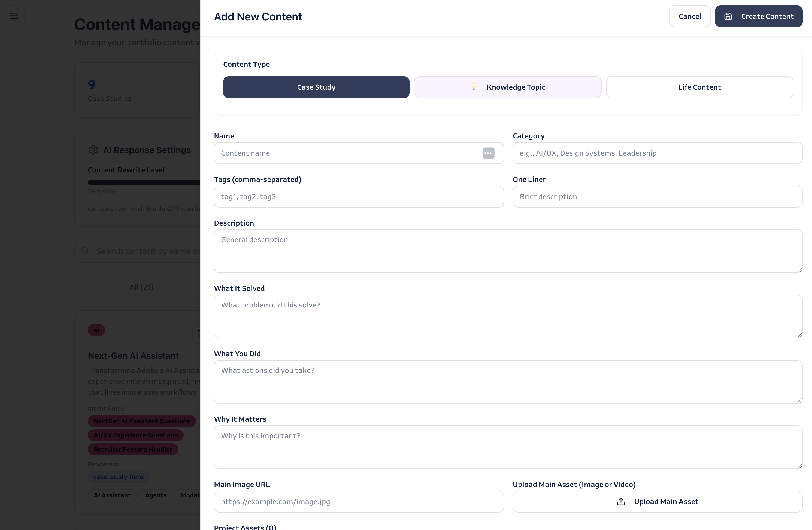Screen dimensions: 812x530
Task: Click the save icon on Create Content
Action: (728, 16)
